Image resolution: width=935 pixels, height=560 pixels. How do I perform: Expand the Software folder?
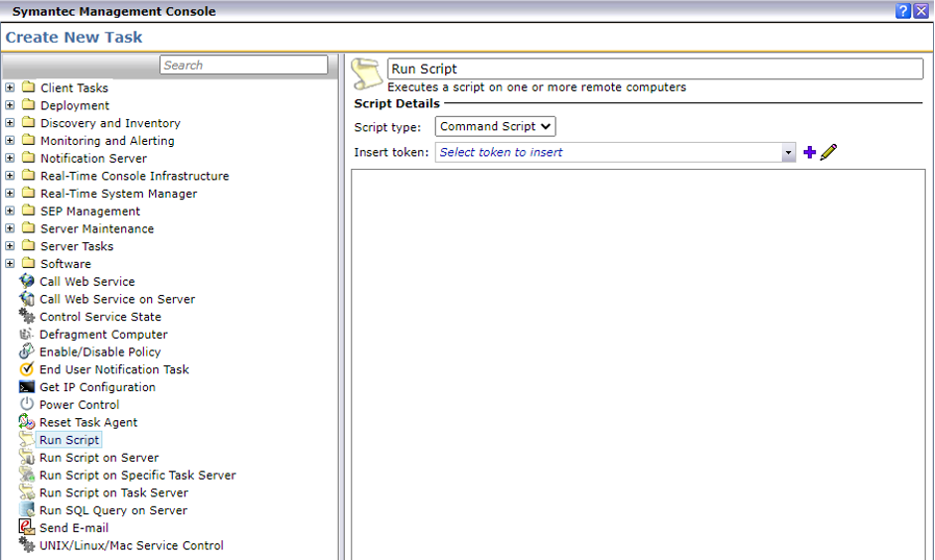(x=10, y=263)
